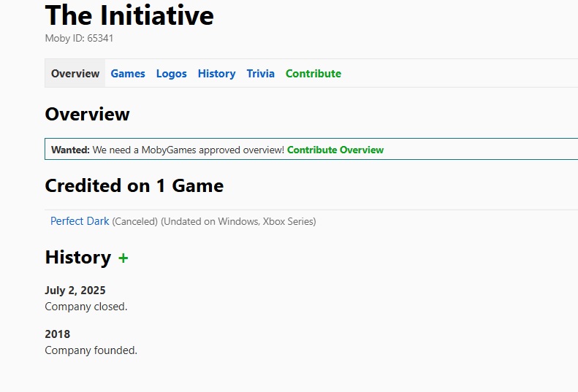
Task: Click the Company closed. entry
Action: [x=86, y=307]
